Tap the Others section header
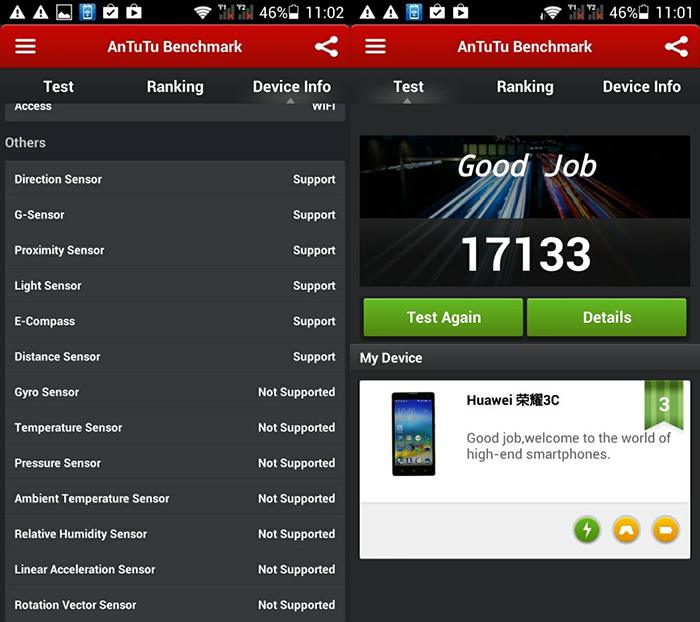The width and height of the screenshot is (700, 622). (25, 142)
